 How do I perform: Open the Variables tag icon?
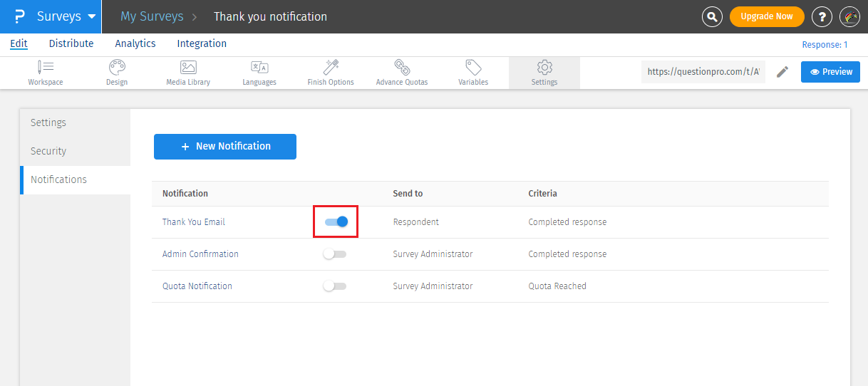tap(473, 68)
